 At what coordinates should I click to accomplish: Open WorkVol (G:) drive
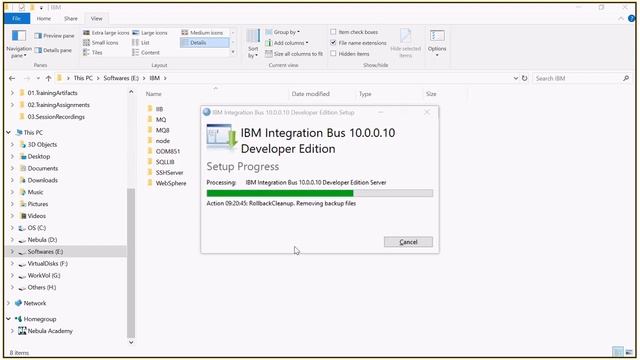point(44,276)
